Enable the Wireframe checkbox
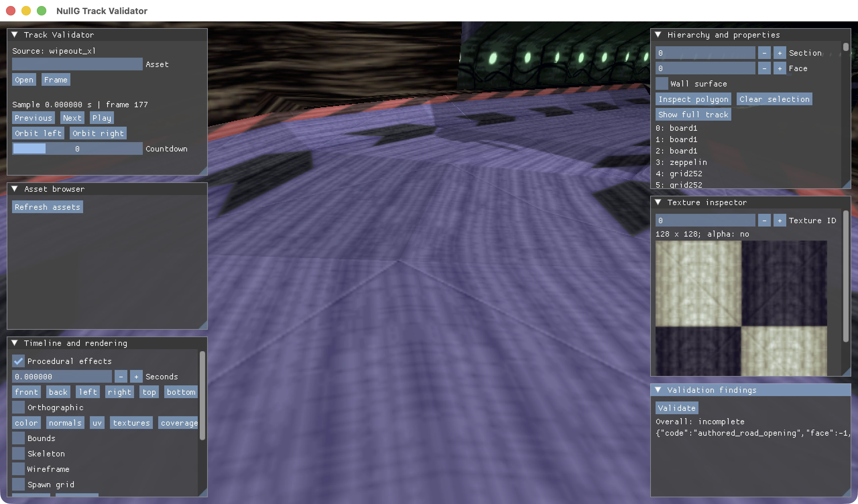 click(x=18, y=469)
